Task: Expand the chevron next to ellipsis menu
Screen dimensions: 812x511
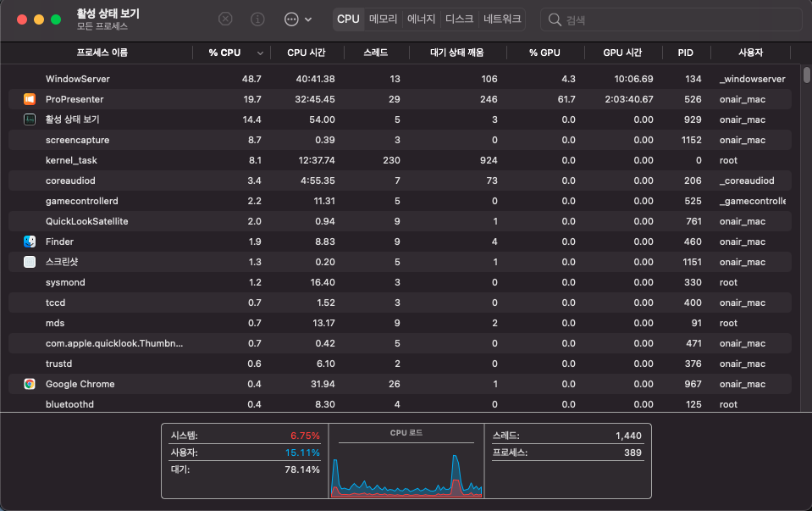Action: [308, 19]
